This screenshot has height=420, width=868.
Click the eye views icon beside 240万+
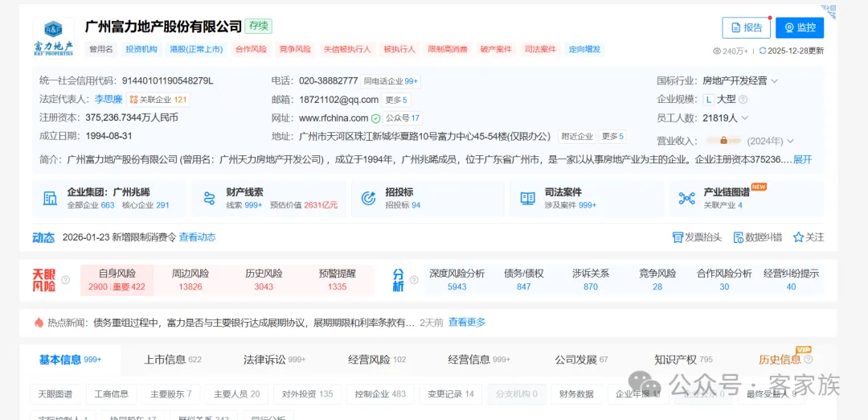(x=717, y=51)
